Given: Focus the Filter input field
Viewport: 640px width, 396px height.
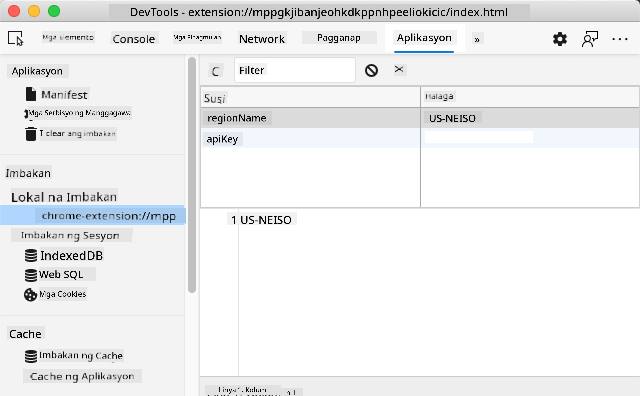Looking at the screenshot, I should point(295,70).
